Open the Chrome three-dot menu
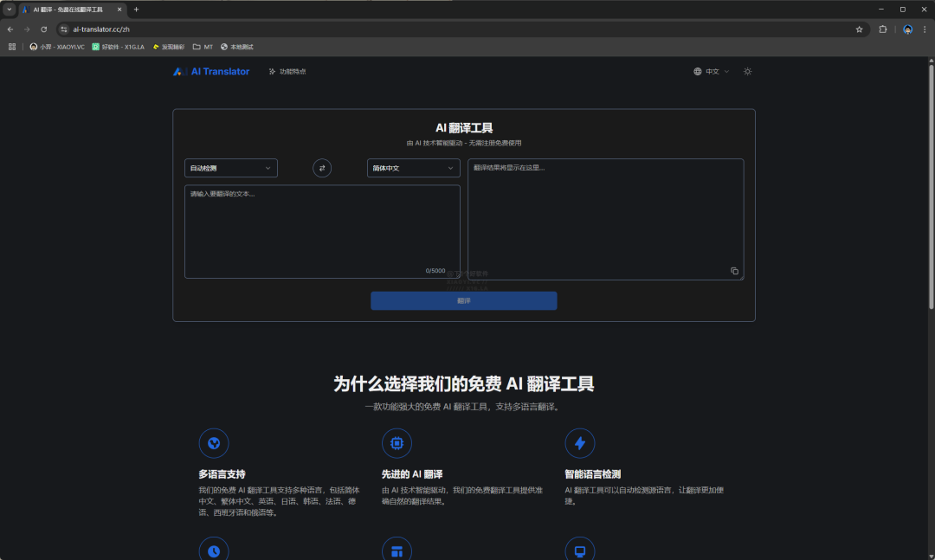Screen dimensions: 935x560 pyautogui.click(x=925, y=29)
